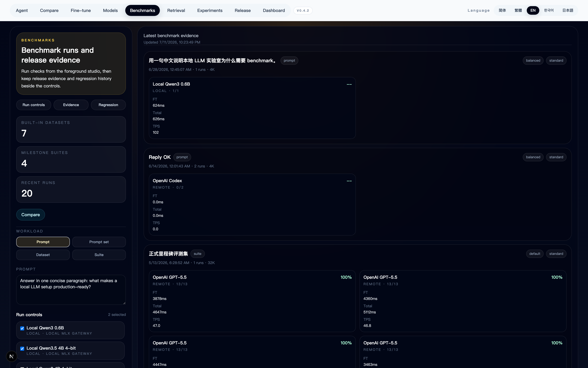Click the '正式里程碑评测集' benchmark title
Screen dimensions: 588x368
pos(168,254)
